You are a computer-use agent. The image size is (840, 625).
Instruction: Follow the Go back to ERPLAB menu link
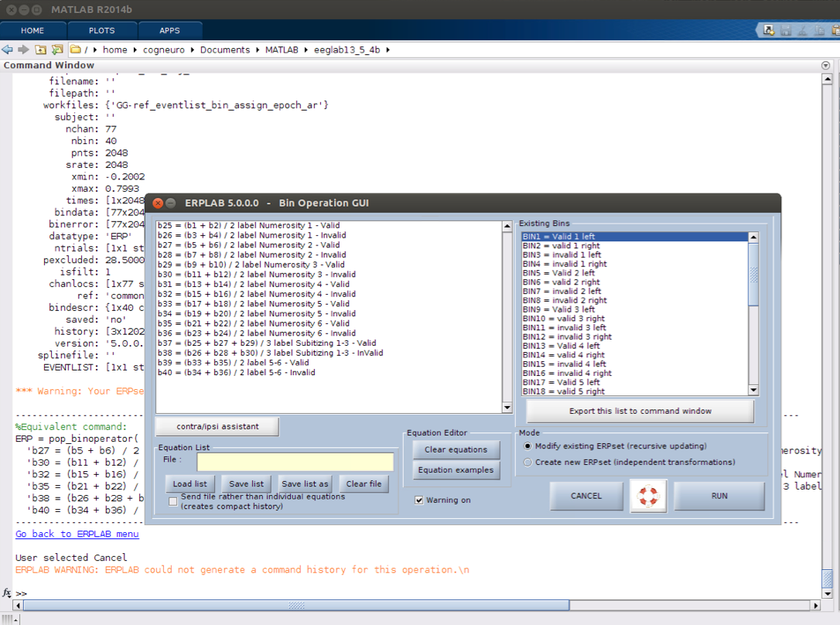(77, 534)
